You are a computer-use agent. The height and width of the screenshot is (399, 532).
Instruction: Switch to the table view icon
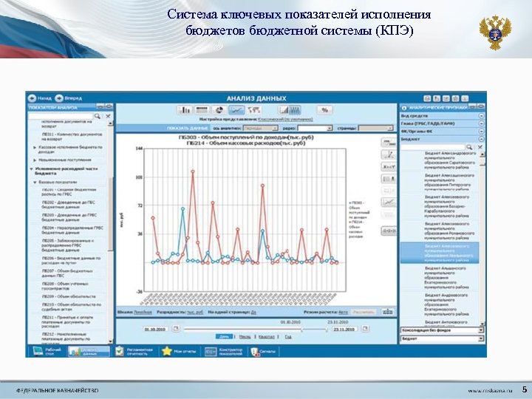[x=202, y=110]
